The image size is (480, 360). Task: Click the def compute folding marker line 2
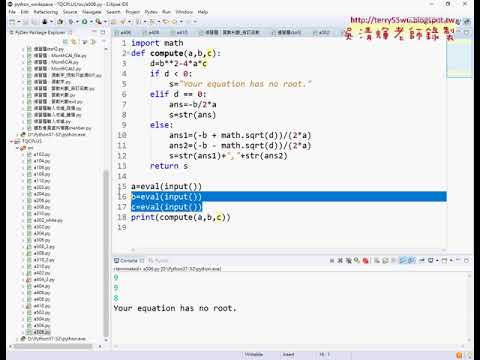pos(129,53)
